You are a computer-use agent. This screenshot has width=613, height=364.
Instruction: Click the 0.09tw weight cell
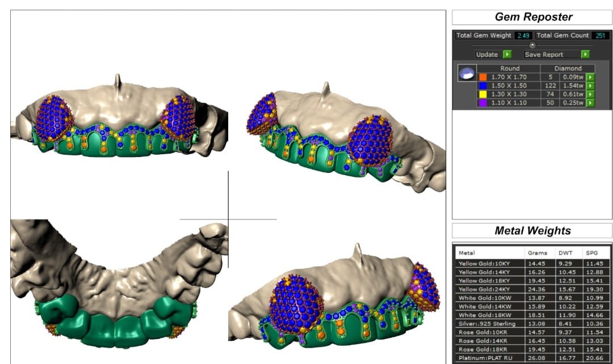click(573, 77)
